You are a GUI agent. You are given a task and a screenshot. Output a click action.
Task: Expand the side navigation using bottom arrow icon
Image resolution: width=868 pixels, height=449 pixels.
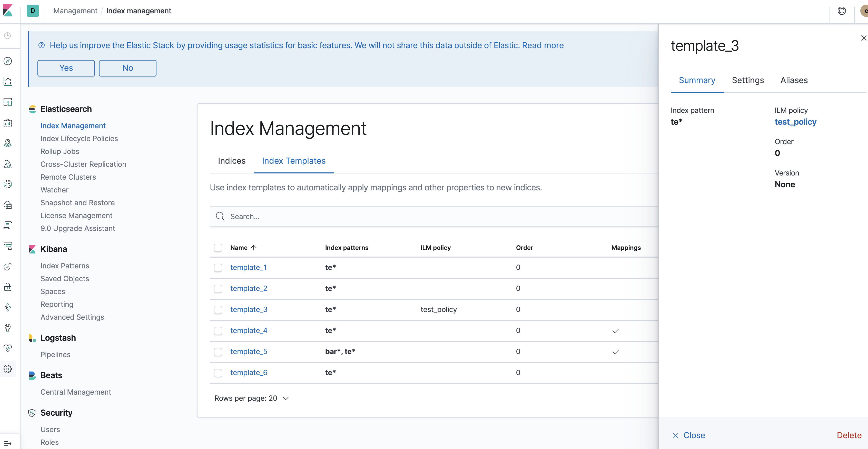click(8, 443)
